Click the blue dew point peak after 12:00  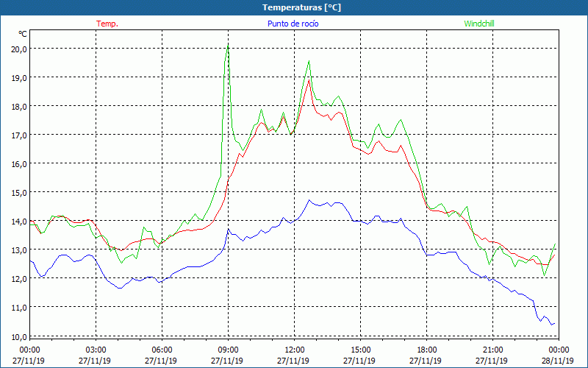tap(309, 200)
